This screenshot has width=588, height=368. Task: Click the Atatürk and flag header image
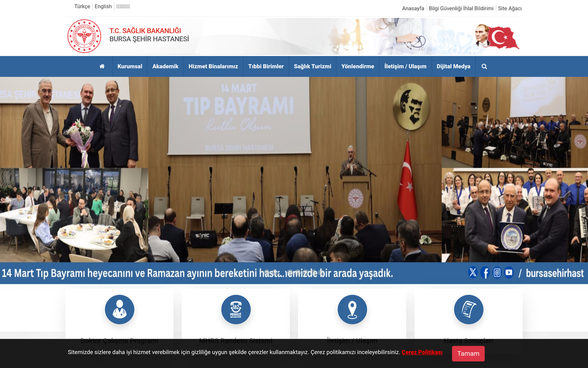[x=497, y=36]
